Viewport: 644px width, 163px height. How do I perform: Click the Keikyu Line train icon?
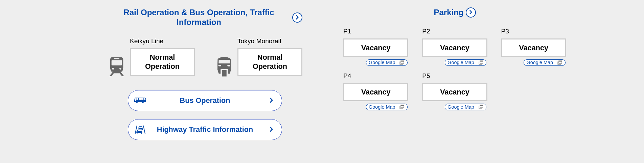coord(117,66)
